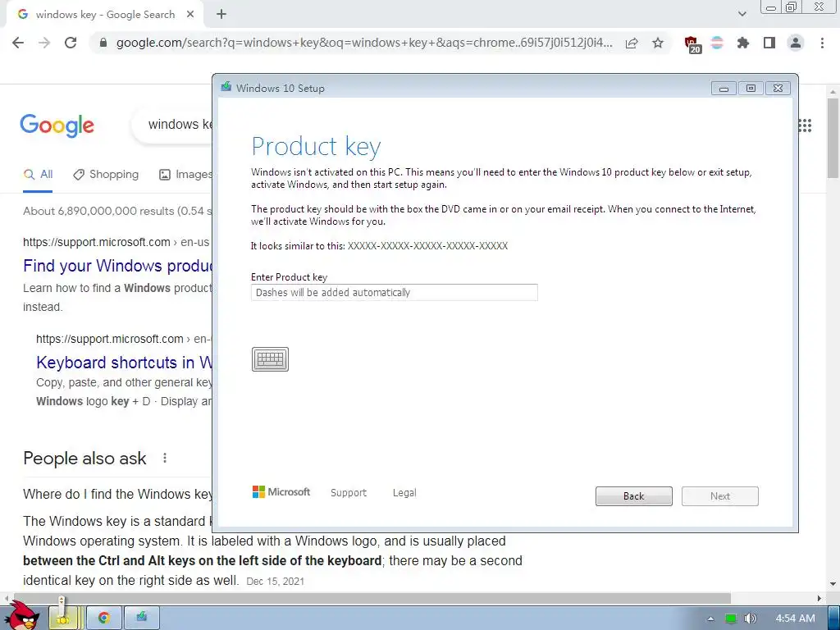Open the volume tray icon
This screenshot has width=840, height=630.
(750, 619)
